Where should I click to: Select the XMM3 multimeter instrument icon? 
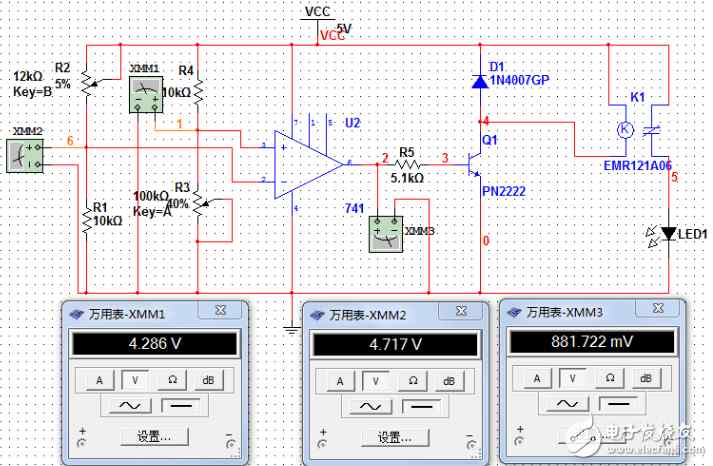click(386, 234)
